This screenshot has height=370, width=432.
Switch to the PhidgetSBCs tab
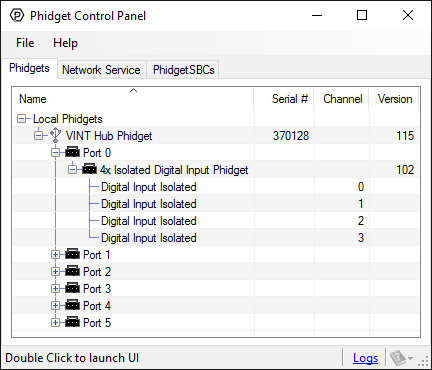[x=183, y=70]
